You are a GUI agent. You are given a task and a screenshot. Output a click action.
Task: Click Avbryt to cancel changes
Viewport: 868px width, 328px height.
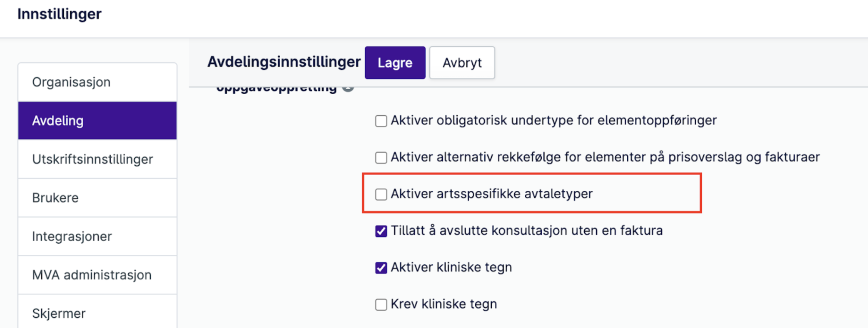point(462,63)
